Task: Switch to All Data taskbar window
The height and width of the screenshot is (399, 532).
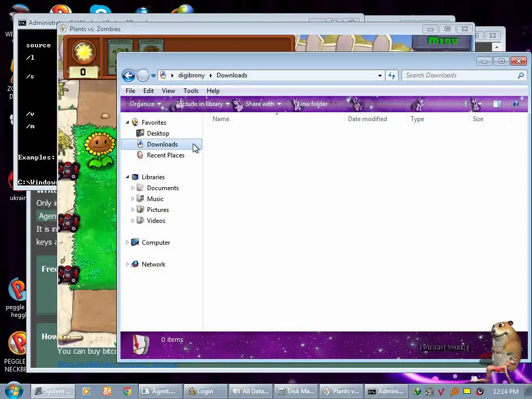Action: click(x=251, y=391)
